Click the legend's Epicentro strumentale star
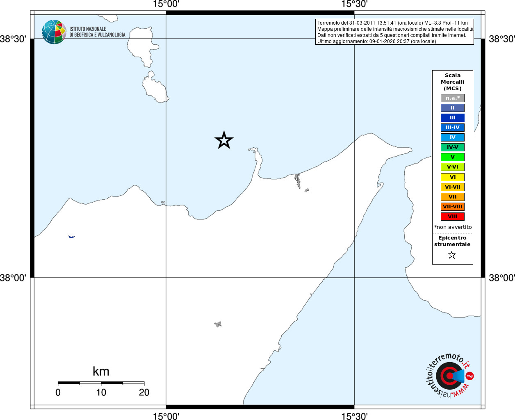Image resolution: width=515 pixels, height=420 pixels. 452,255
